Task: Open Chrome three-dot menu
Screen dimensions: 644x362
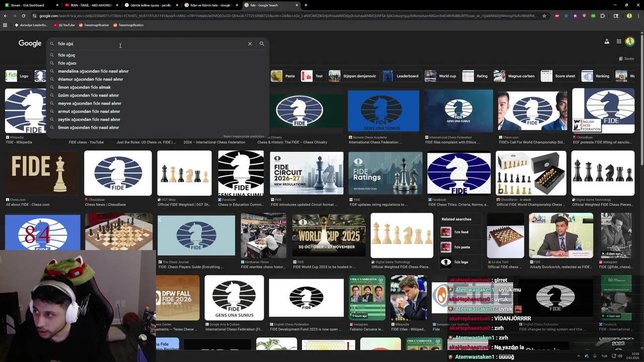Action: (638, 16)
